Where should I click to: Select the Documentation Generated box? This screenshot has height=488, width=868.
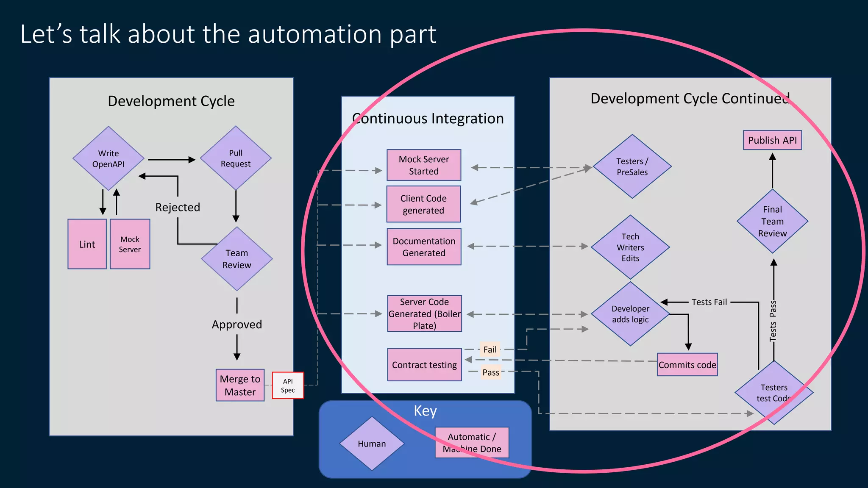424,247
